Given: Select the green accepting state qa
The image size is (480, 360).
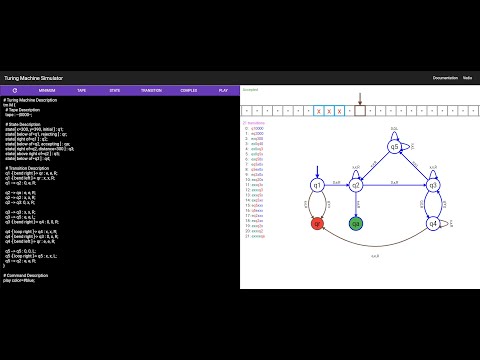Looking at the screenshot, I should 356,224.
